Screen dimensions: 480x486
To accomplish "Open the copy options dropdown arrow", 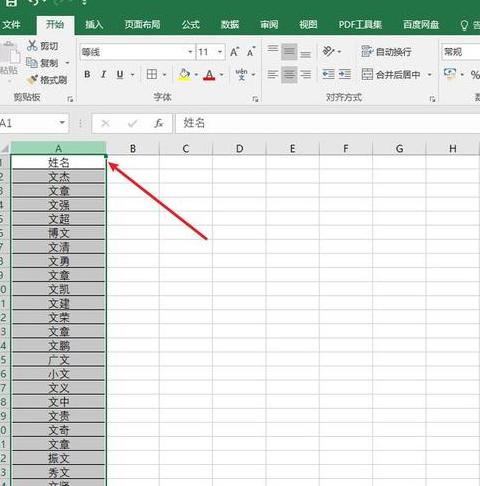I will click(68, 63).
